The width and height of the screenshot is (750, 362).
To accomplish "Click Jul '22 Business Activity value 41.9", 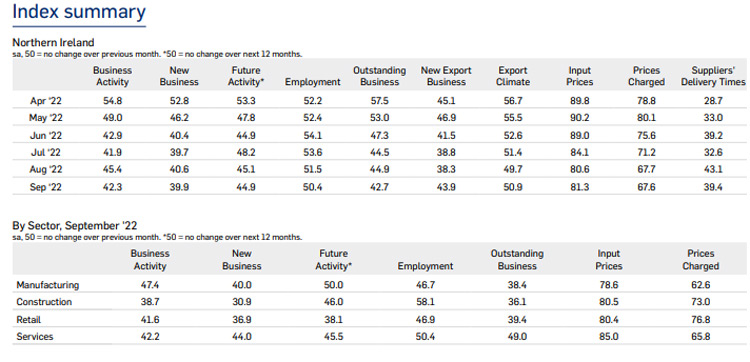I will pos(112,153).
